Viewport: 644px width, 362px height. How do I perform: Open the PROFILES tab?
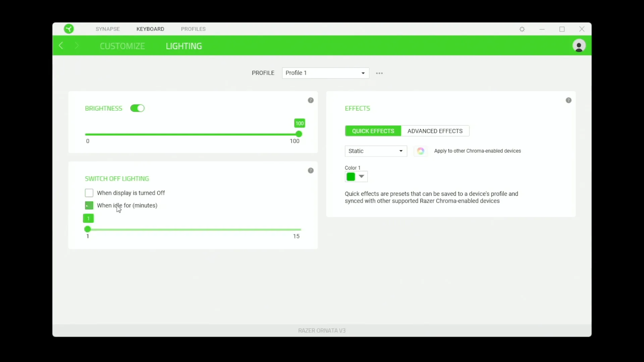click(193, 29)
